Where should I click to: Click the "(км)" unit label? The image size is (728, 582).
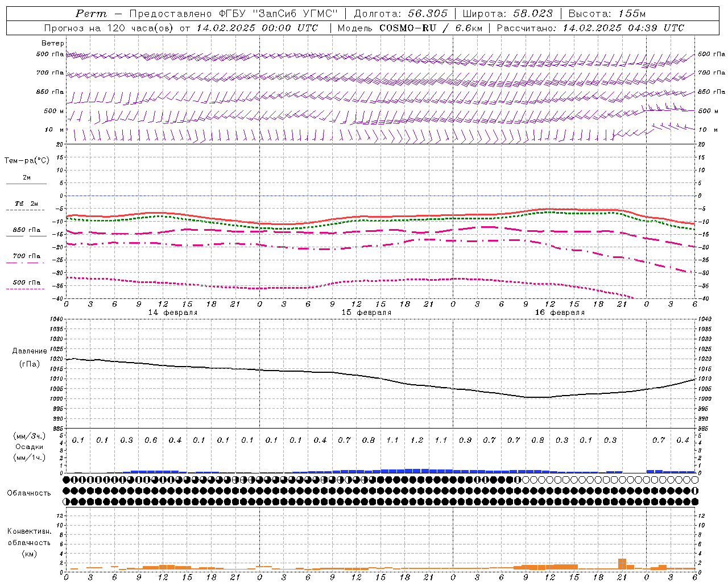(30, 553)
